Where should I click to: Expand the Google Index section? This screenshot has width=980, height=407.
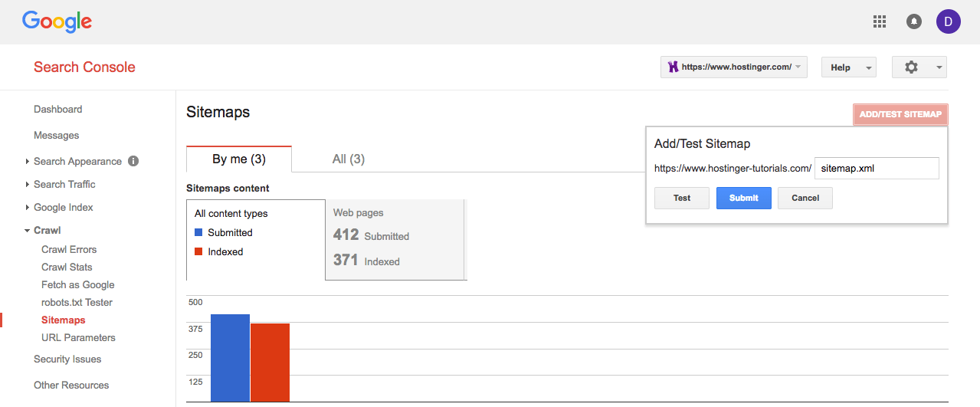click(63, 207)
